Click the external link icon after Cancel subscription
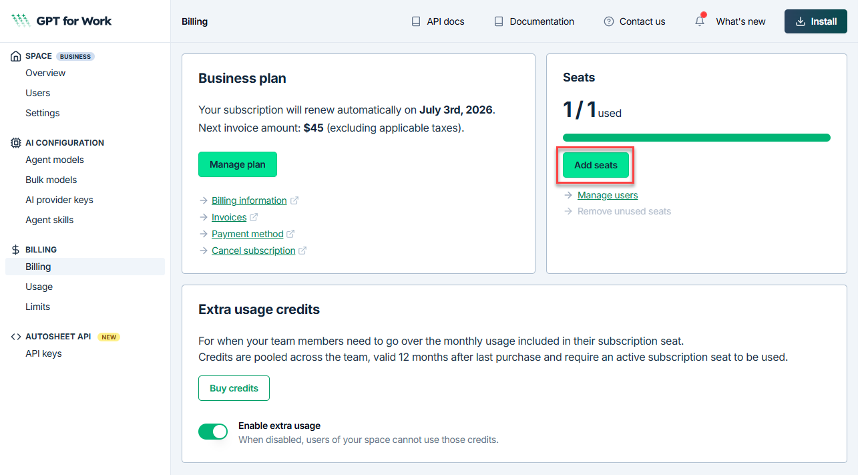This screenshot has height=475, width=868. (x=302, y=251)
